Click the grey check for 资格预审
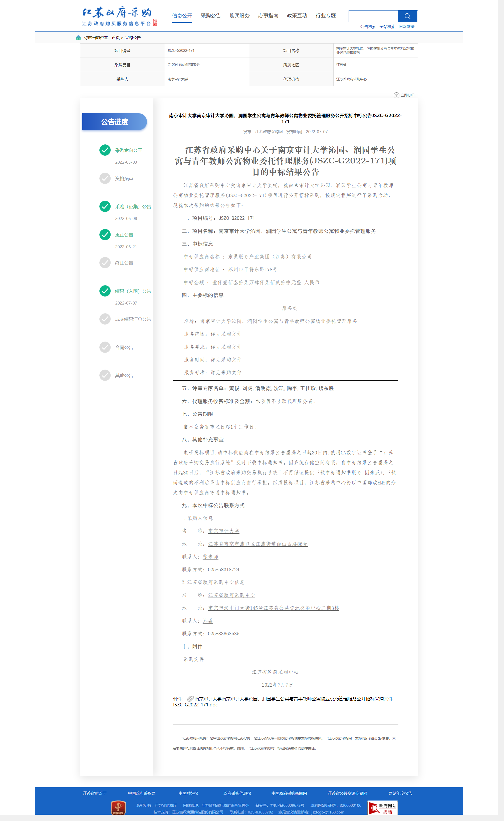 click(x=105, y=179)
